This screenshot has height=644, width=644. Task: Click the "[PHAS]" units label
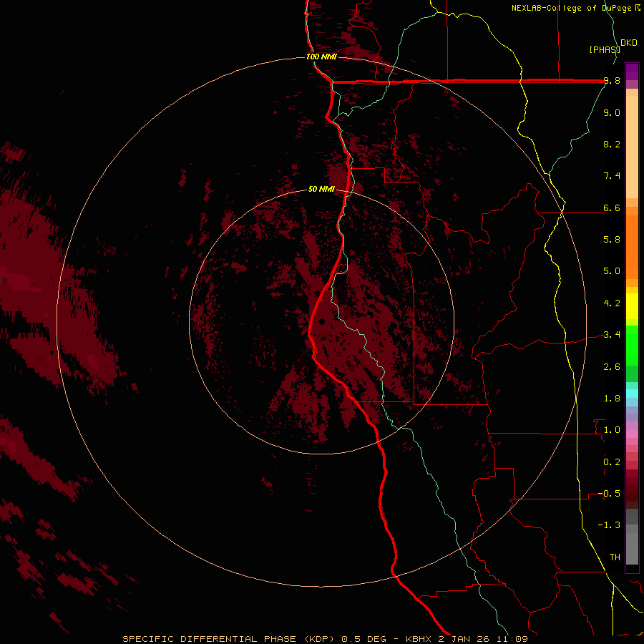click(605, 49)
